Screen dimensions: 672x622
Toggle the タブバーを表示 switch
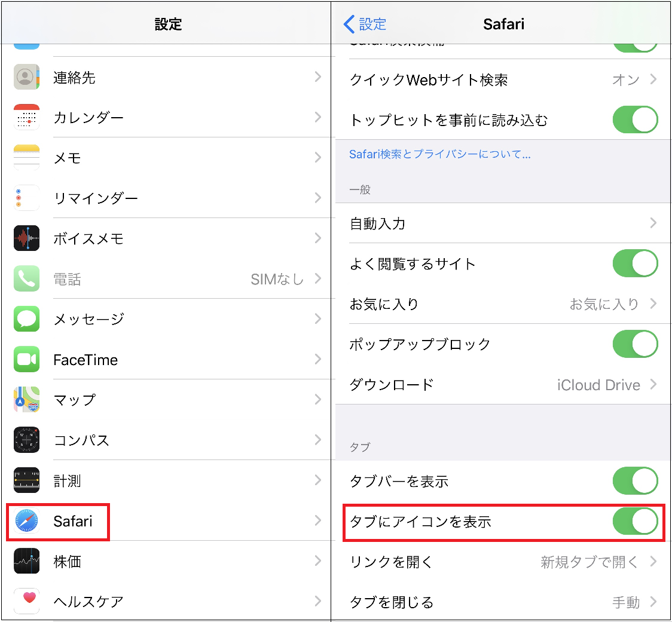(635, 481)
